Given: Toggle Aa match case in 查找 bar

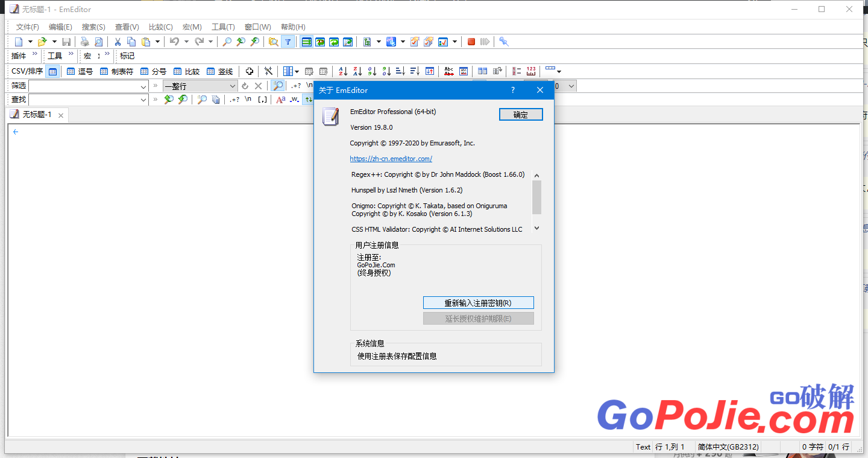Looking at the screenshot, I should 280,100.
